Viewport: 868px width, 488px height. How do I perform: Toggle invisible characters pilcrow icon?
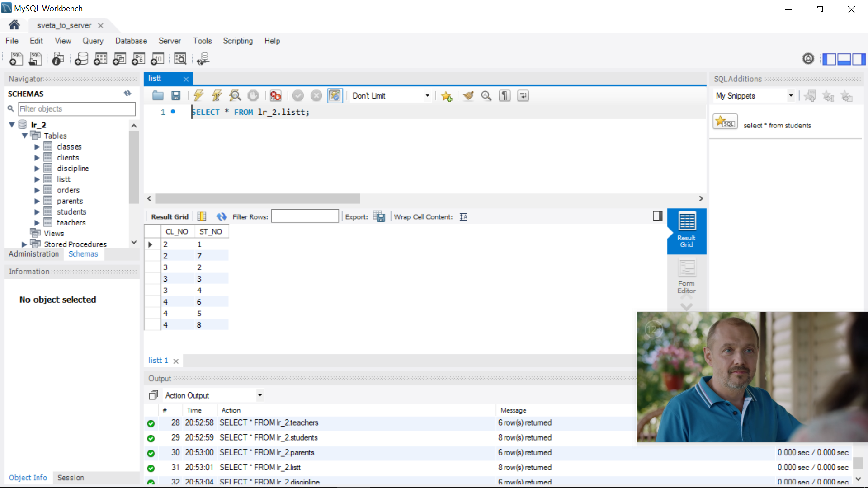505,95
